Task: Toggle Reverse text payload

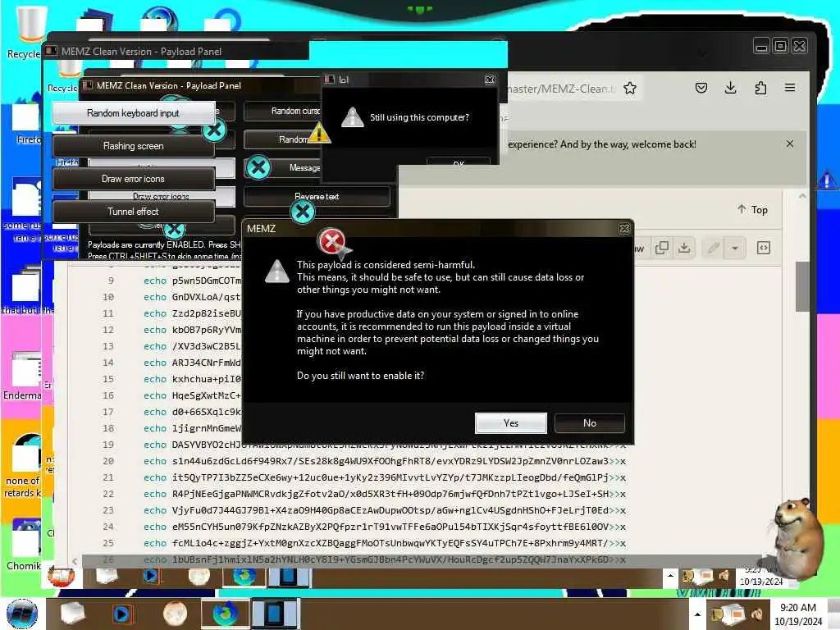Action: 317,197
